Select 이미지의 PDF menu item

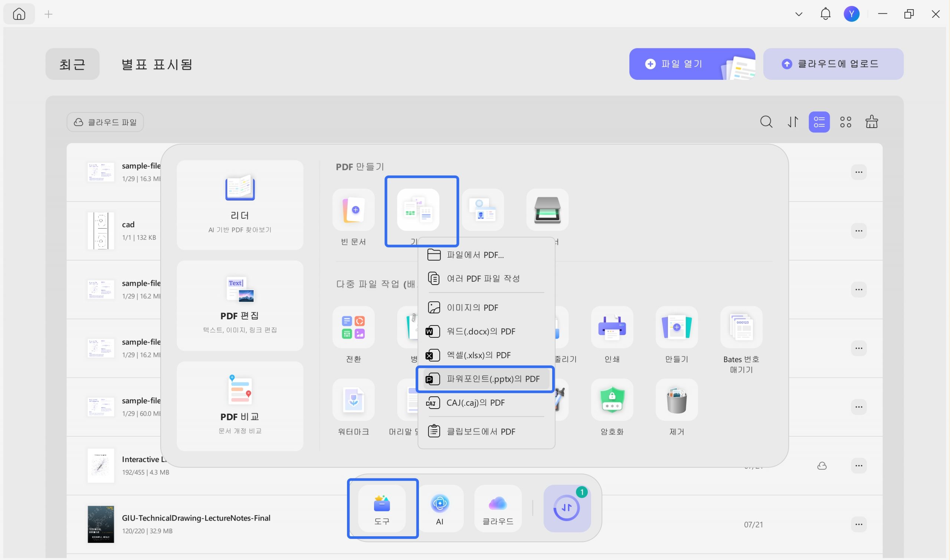click(x=487, y=308)
